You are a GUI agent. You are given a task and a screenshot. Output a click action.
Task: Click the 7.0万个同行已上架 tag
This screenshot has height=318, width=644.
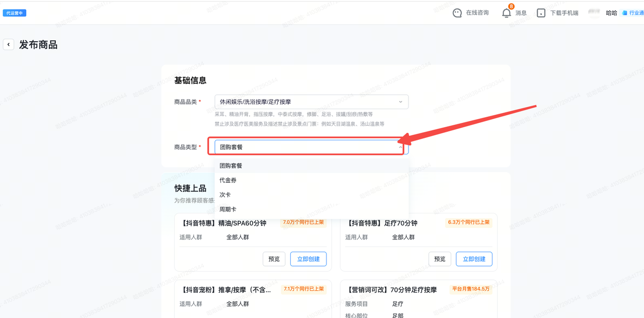click(x=303, y=222)
